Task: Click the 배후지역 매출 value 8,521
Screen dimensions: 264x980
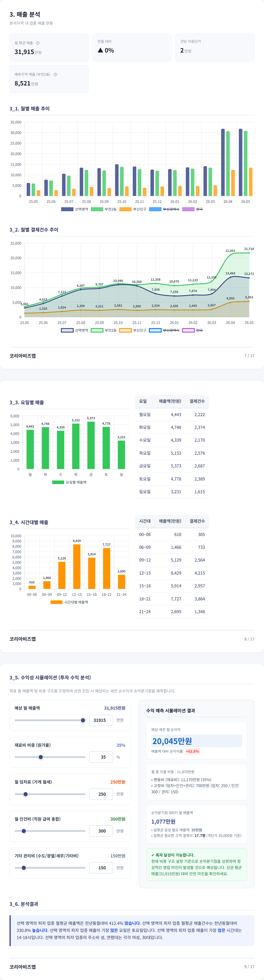Action: point(22,83)
